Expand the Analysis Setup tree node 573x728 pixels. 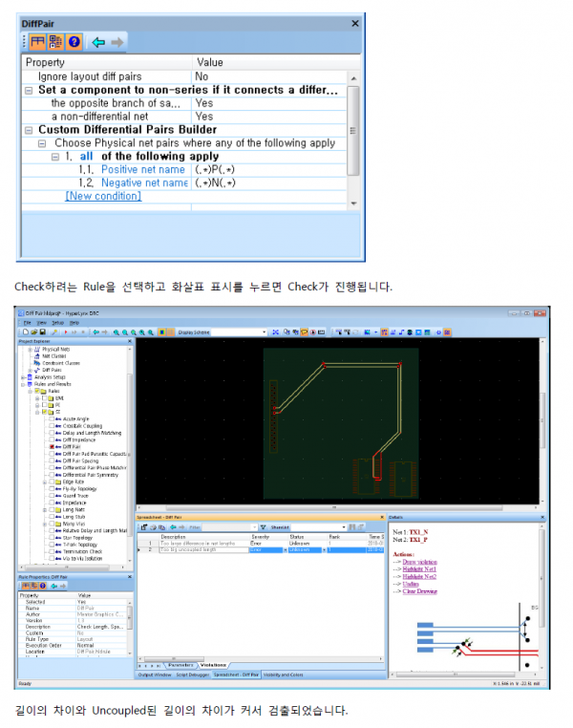pyautogui.click(x=23, y=377)
